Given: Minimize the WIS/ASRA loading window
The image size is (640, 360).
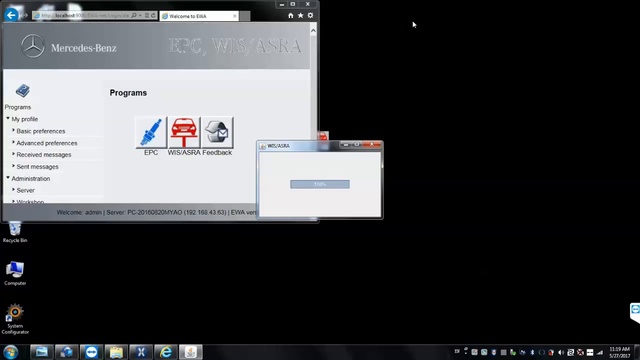Looking at the screenshot, I should click(346, 144).
